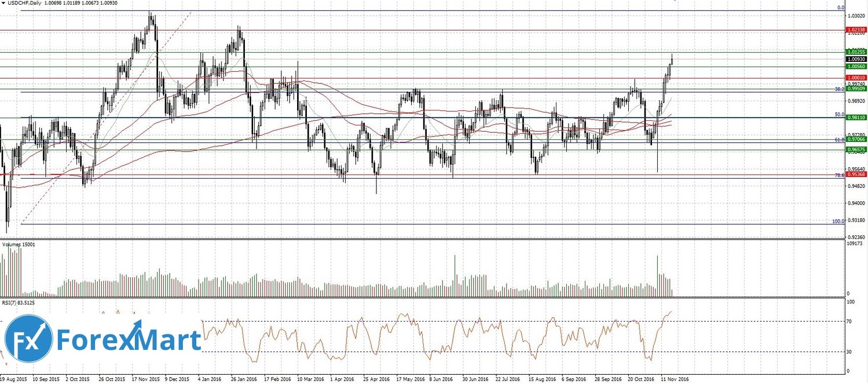Click the Fibonacci 50.0 level label
Viewport: 868px width, 384px height.
[839, 115]
